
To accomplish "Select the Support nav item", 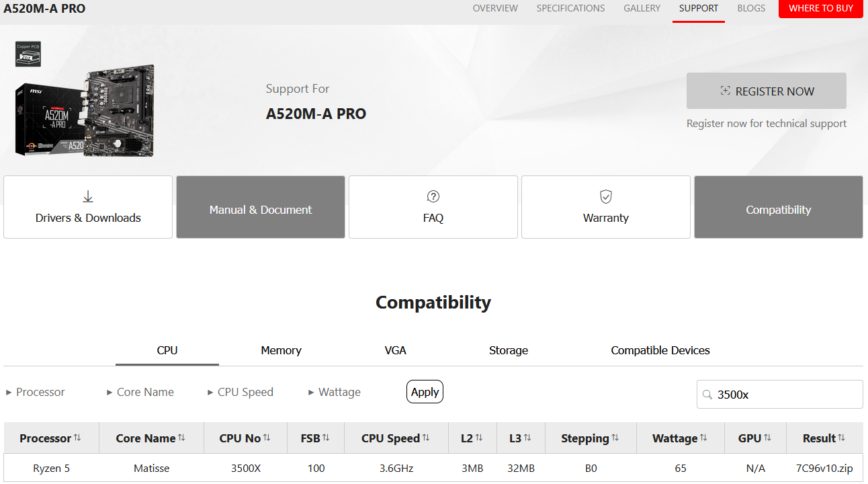I will click(x=699, y=8).
